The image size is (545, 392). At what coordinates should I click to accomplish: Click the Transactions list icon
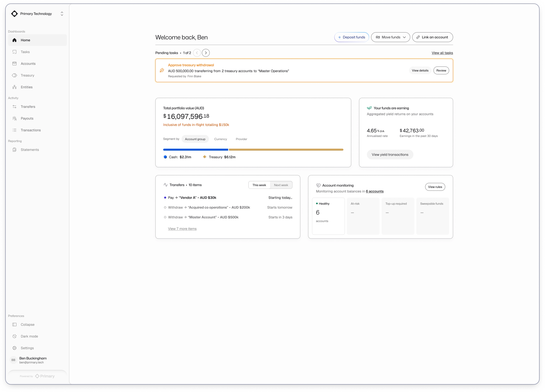14,130
